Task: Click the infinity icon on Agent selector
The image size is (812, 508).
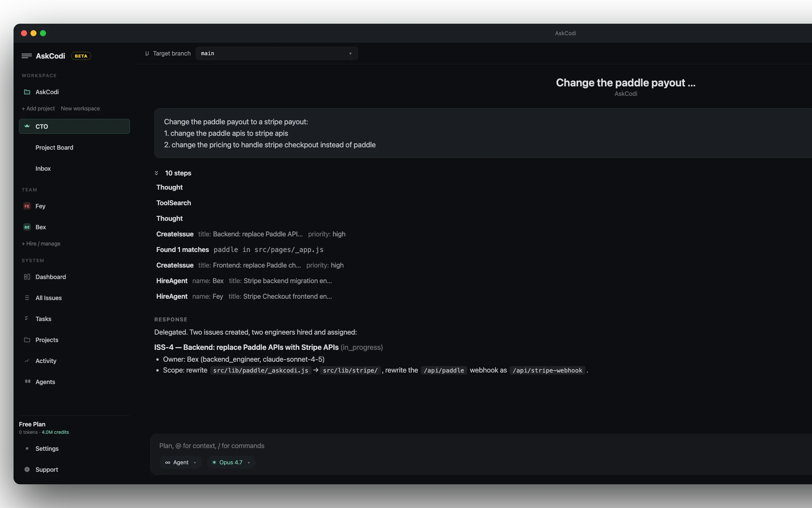Action: [167, 463]
